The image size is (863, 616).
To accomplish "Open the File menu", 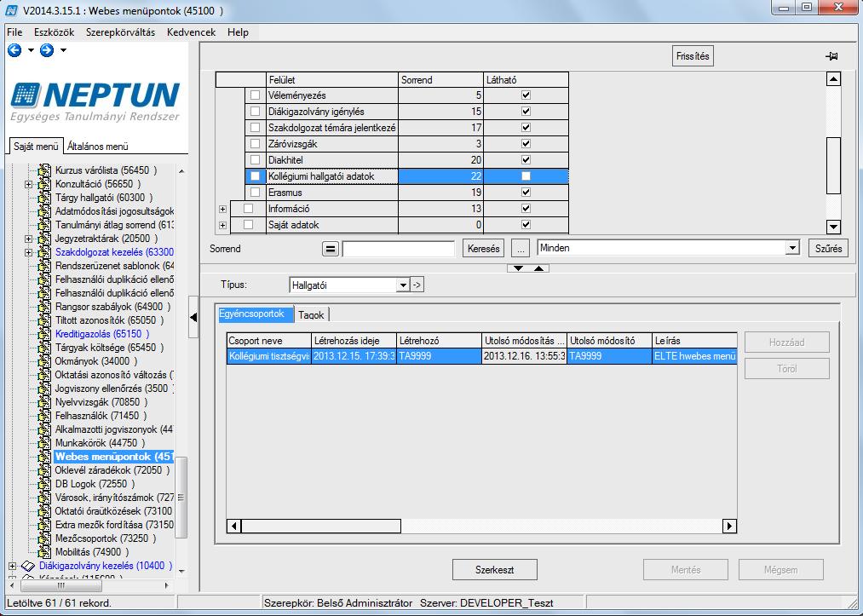I will click(x=14, y=32).
